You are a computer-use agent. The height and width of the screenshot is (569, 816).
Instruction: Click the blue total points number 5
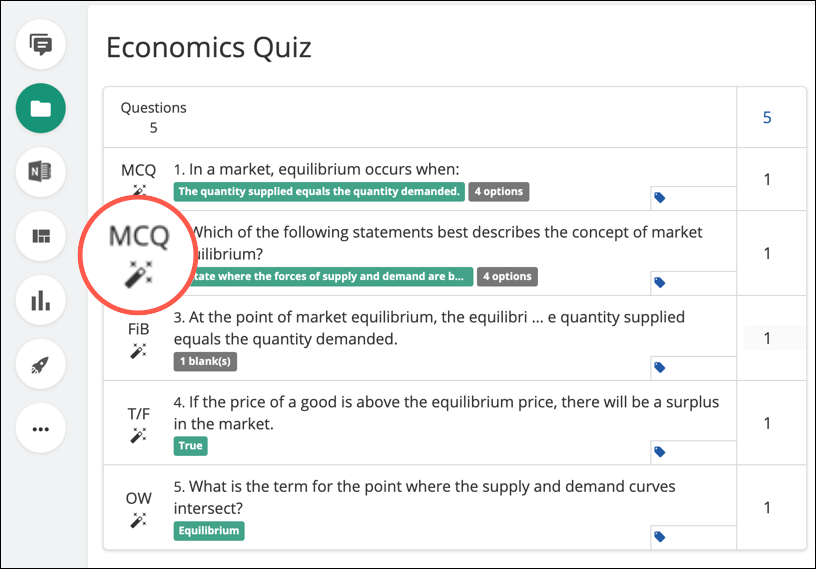click(x=767, y=118)
